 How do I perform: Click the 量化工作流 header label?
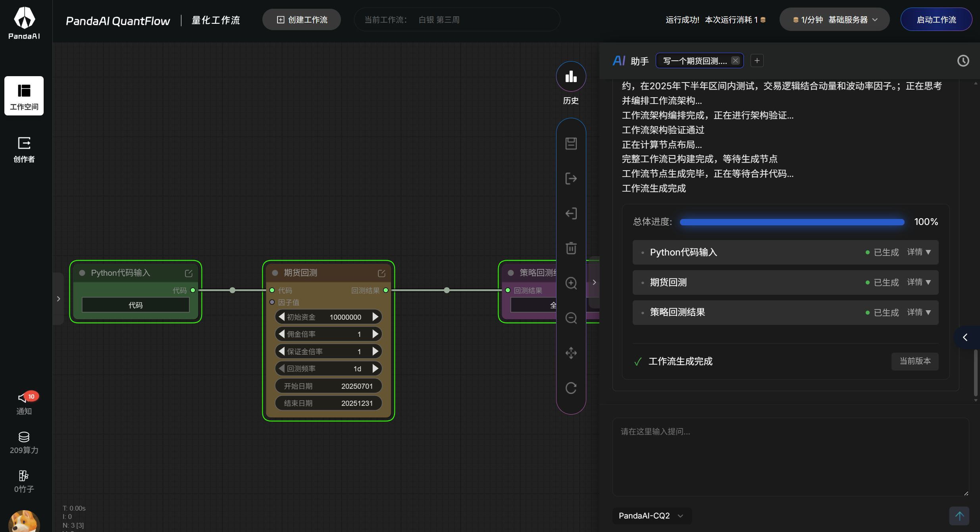(216, 20)
